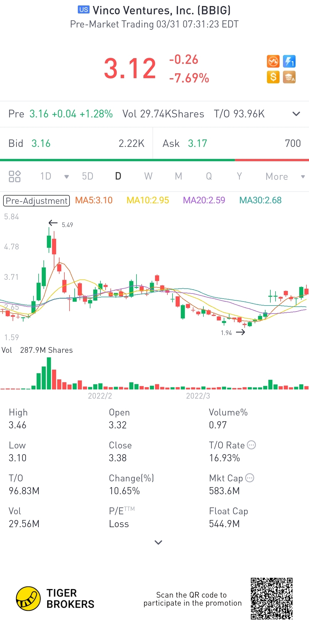Screen dimensions: 309x644
Task: Tap the Open 3.32 value
Action: coord(118,425)
